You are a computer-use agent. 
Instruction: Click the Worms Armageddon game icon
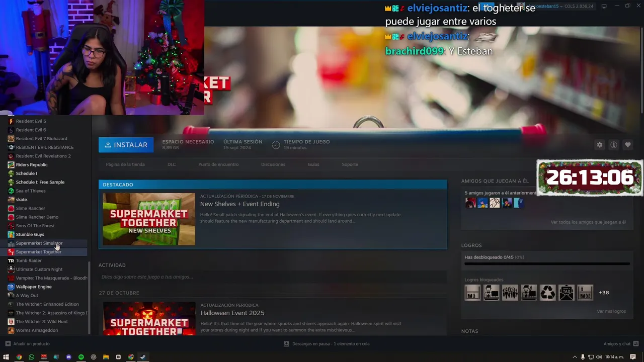pyautogui.click(x=11, y=330)
